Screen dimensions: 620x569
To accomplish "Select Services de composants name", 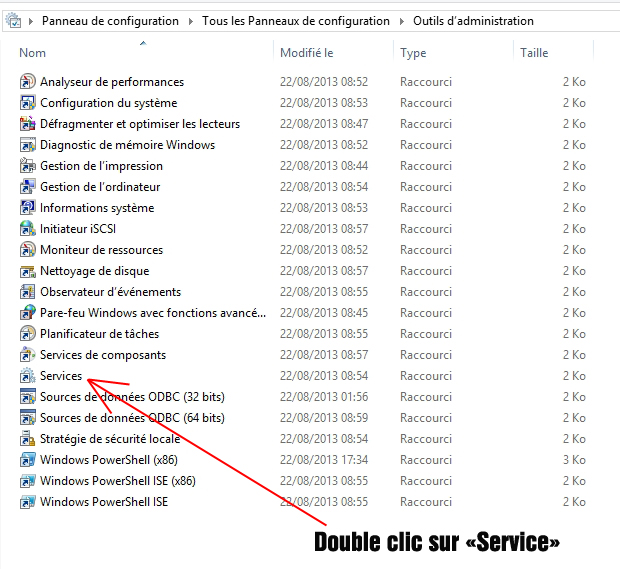I will [103, 355].
